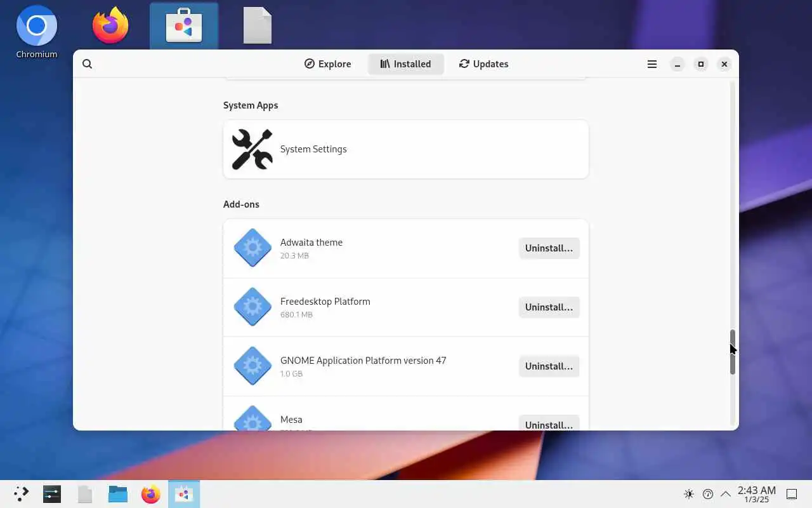Click the GNOME Application Platform icon
812x508 pixels.
(252, 366)
